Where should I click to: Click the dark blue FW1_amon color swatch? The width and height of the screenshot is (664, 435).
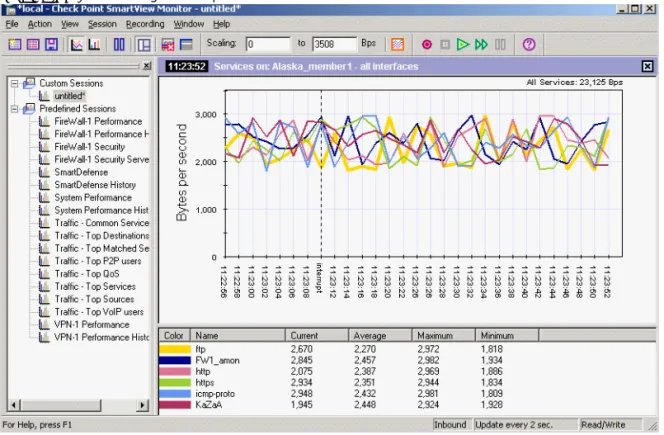(175, 360)
